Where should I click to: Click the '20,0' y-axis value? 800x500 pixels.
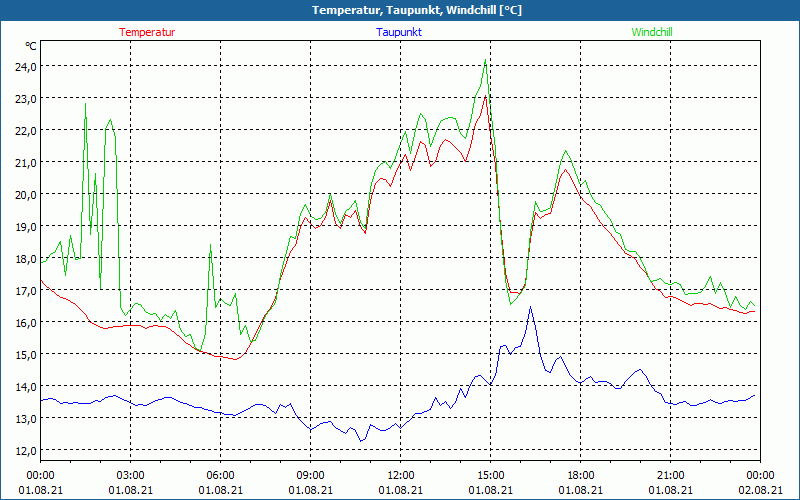tap(26, 194)
